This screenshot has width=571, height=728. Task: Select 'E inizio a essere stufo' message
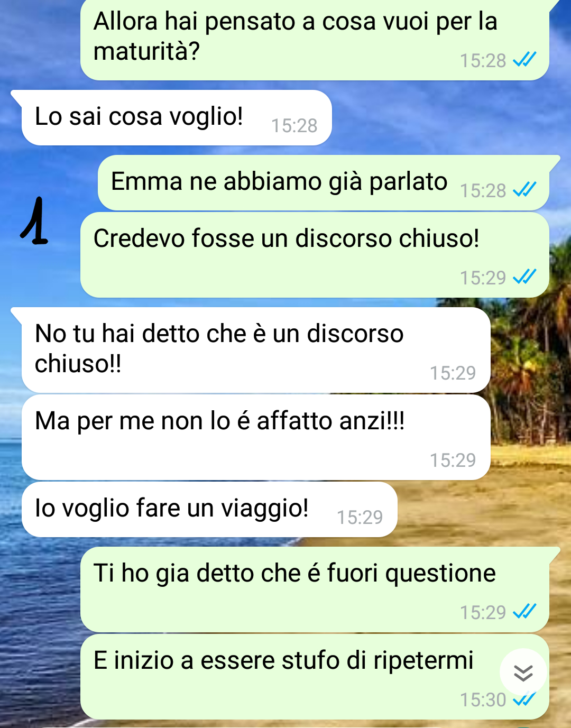pos(315,677)
